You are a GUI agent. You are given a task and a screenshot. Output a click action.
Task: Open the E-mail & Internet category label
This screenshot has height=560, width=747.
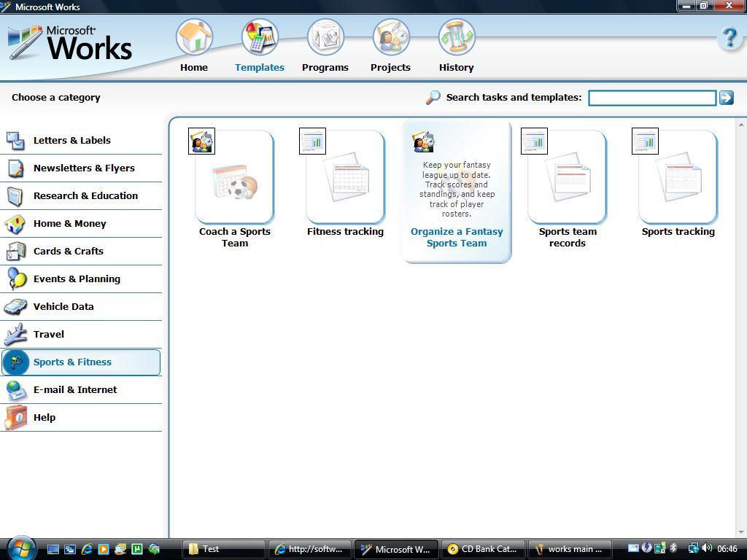(x=75, y=389)
